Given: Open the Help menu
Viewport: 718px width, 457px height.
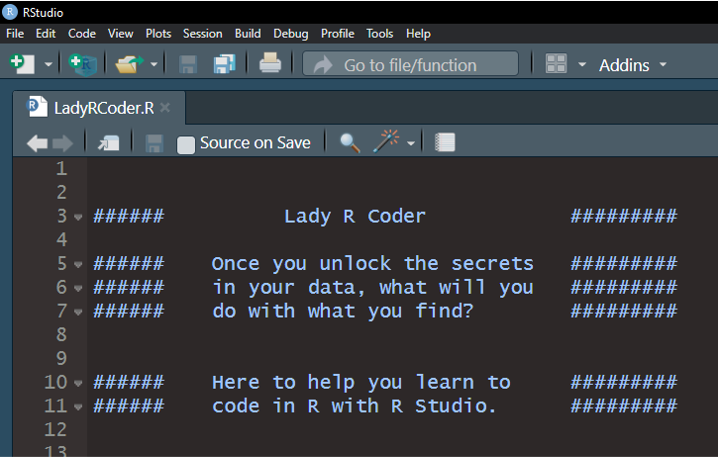Looking at the screenshot, I should click(x=418, y=33).
